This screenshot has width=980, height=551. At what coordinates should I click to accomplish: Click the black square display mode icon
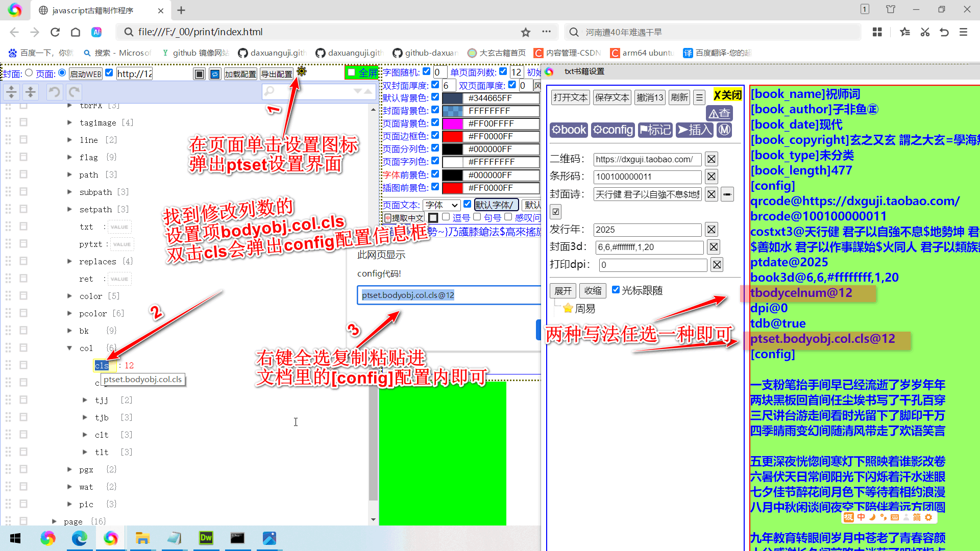coord(200,73)
